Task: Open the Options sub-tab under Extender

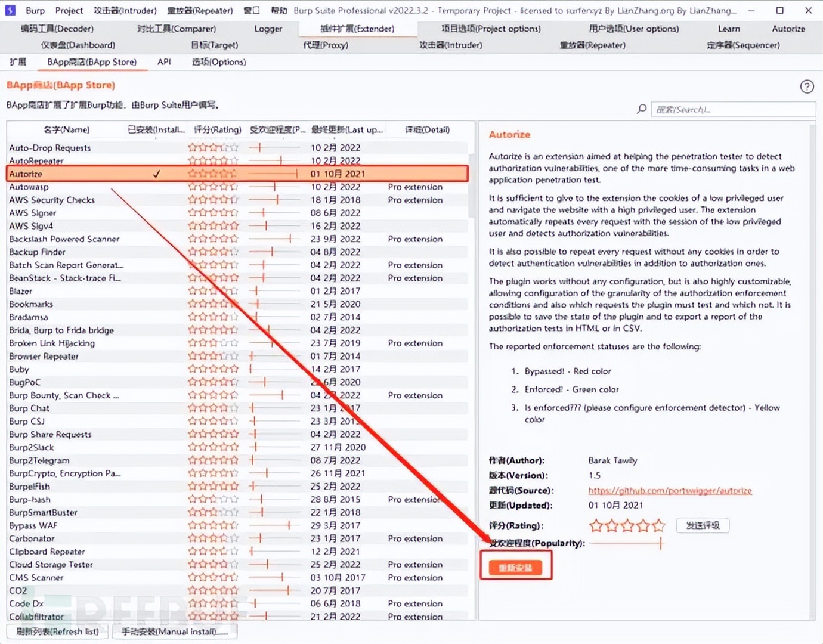Action: (x=219, y=62)
